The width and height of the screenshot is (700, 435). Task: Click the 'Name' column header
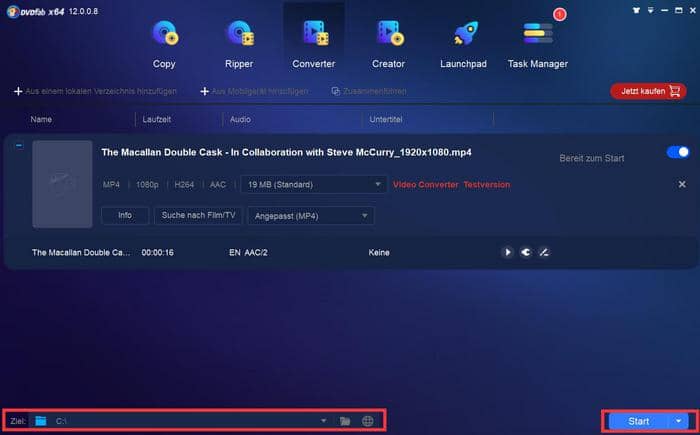coord(41,119)
